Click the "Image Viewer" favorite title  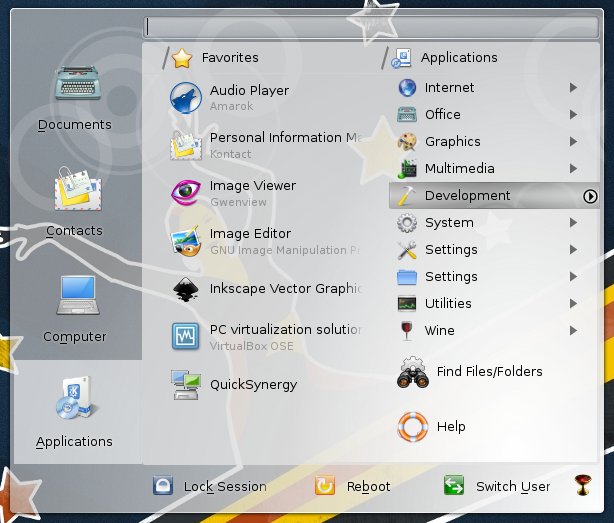(253, 186)
